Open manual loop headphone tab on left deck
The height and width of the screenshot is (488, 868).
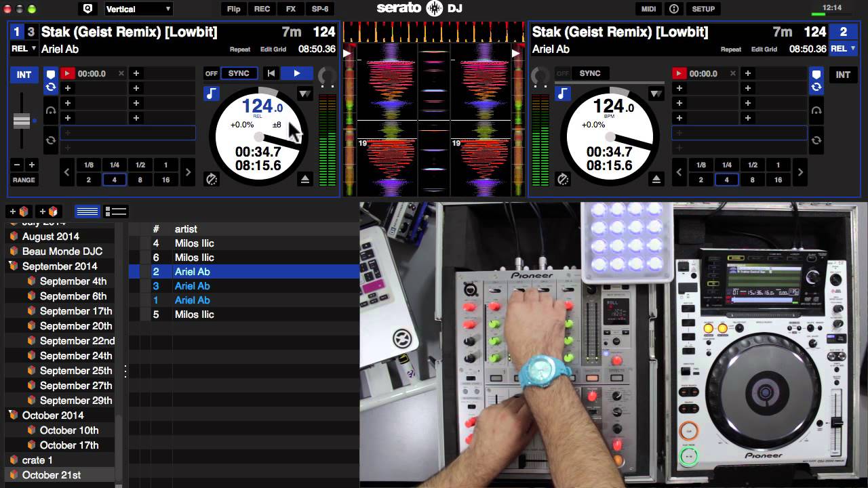point(50,110)
